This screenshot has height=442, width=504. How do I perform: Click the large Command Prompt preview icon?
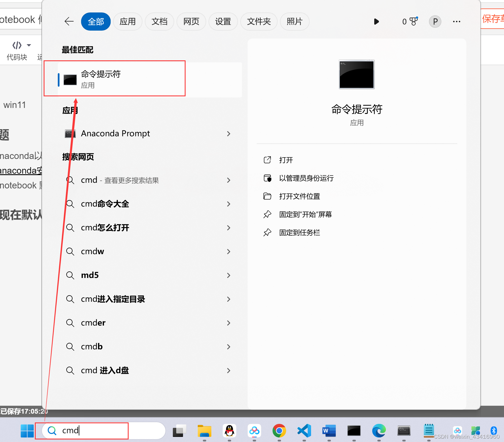click(x=357, y=74)
